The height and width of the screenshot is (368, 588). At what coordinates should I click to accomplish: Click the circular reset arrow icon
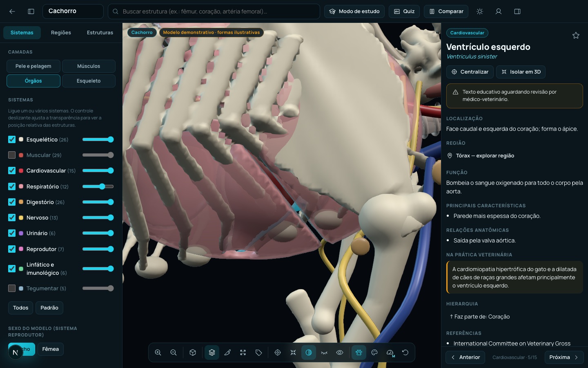click(405, 352)
